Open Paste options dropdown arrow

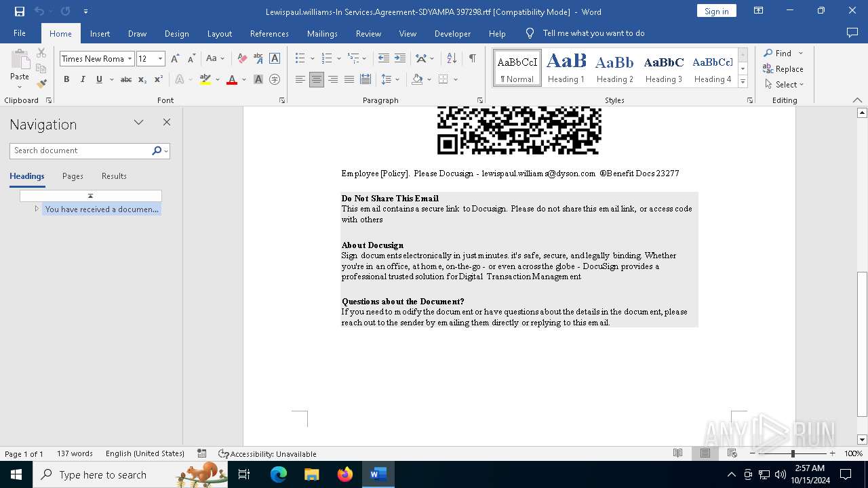20,87
